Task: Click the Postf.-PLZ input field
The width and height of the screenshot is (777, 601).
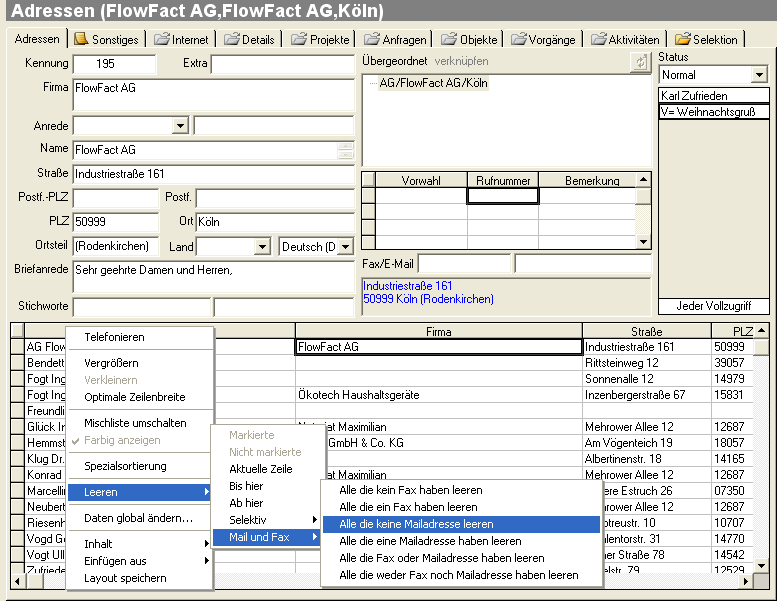Action: tap(115, 198)
